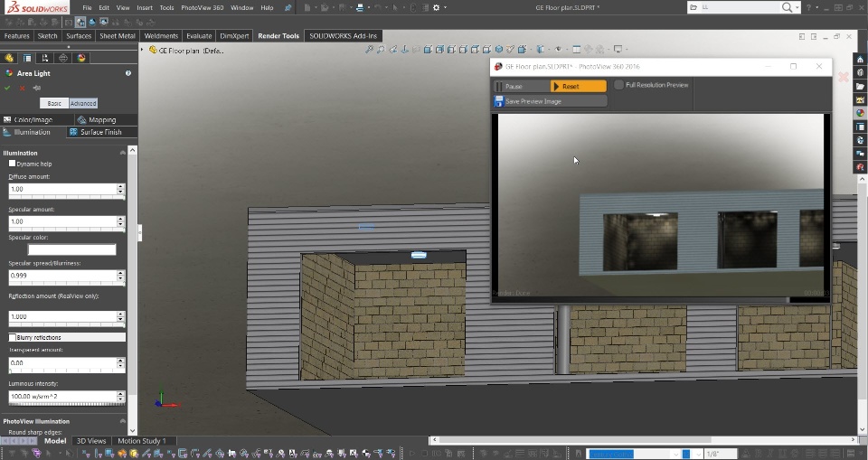Click Pause in PhotoView 360 window
This screenshot has width=868, height=460.
point(521,87)
